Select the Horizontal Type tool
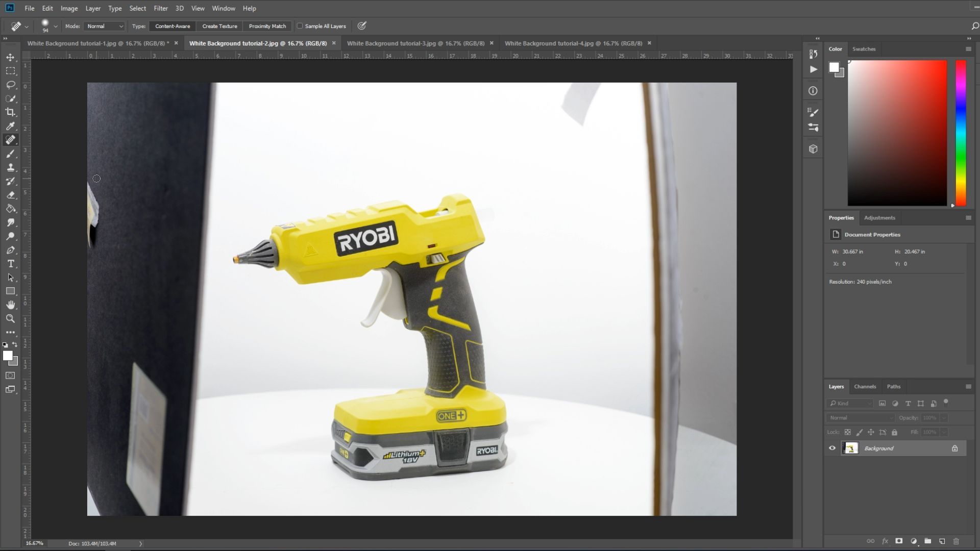 coord(10,264)
